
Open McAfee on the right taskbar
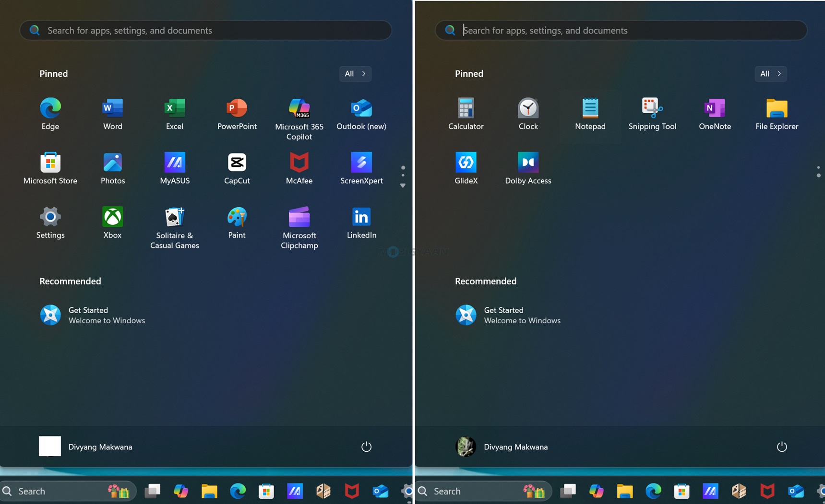767,491
